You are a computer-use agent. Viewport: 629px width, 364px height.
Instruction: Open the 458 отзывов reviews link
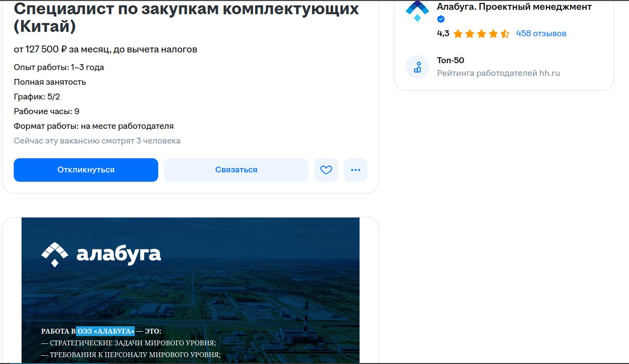[541, 33]
